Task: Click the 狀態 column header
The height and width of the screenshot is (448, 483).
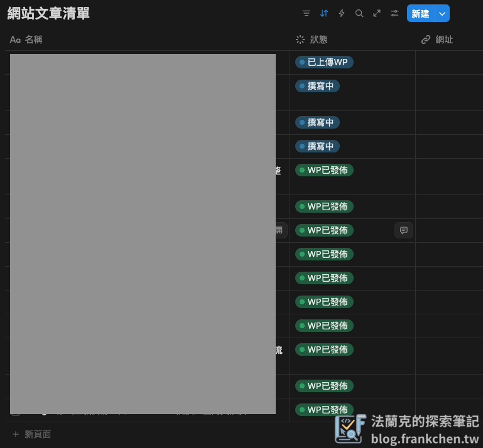Action: tap(312, 40)
